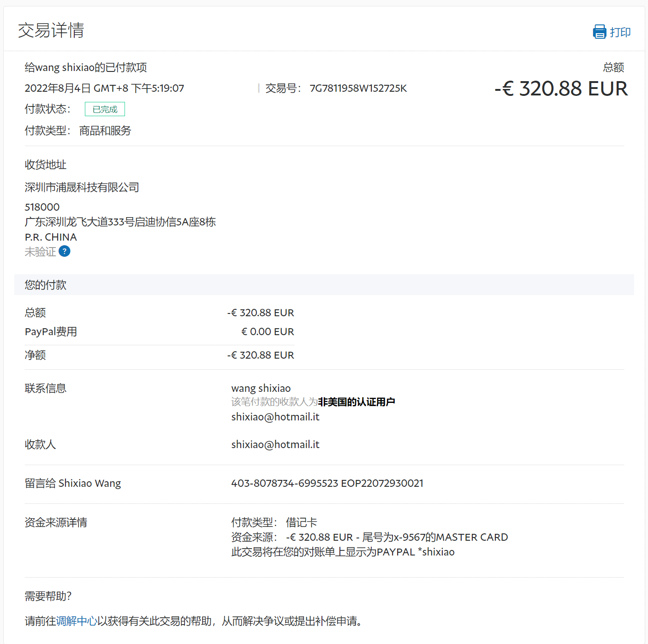Click the 您的付款 section header bar
Viewport: 648px width, 644px height.
(324, 285)
